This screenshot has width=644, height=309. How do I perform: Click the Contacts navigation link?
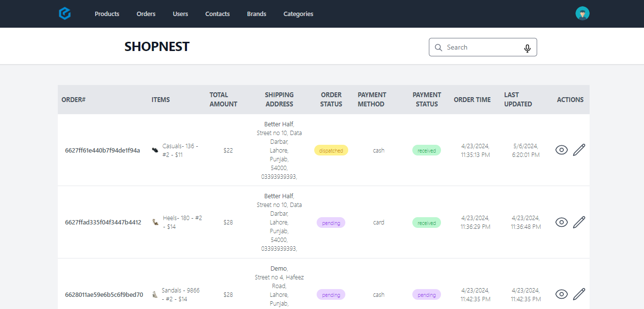coord(218,14)
